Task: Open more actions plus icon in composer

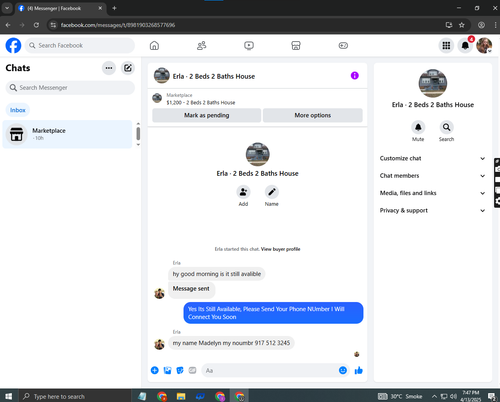Action: pos(155,370)
